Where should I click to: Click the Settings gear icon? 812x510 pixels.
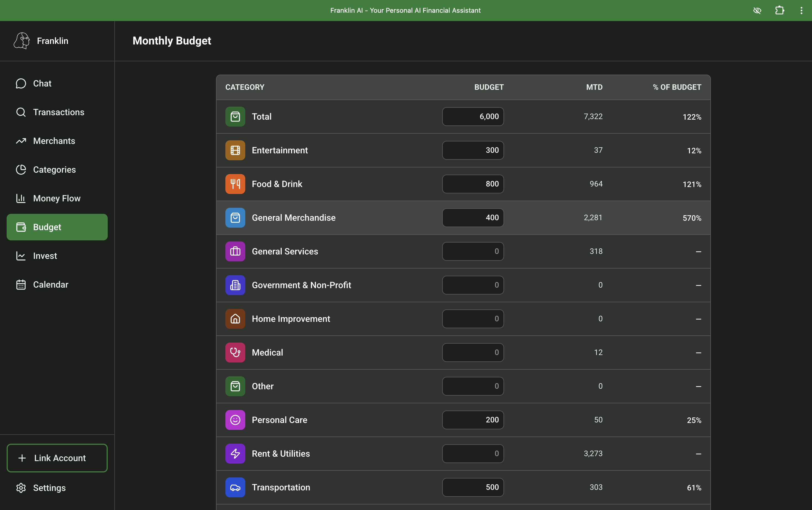tap(21, 488)
